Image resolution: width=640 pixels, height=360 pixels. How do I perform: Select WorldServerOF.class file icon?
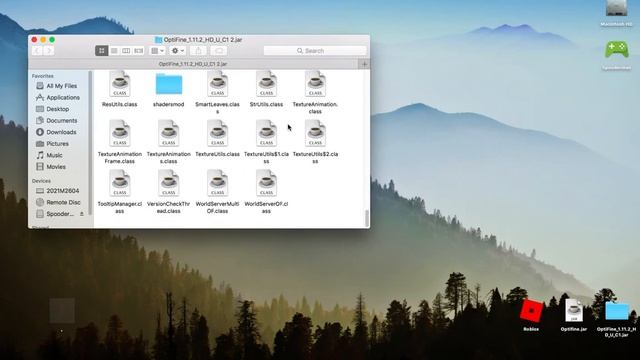pos(267,183)
